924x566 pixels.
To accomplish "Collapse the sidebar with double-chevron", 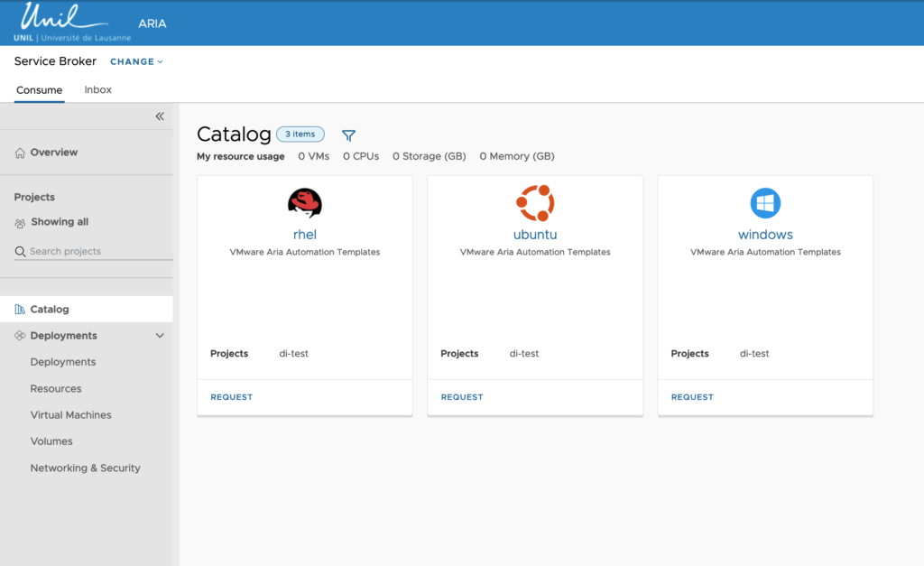I will [x=160, y=116].
